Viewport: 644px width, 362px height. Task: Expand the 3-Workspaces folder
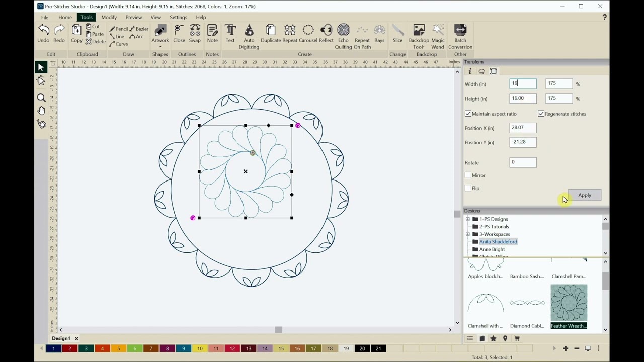point(468,234)
